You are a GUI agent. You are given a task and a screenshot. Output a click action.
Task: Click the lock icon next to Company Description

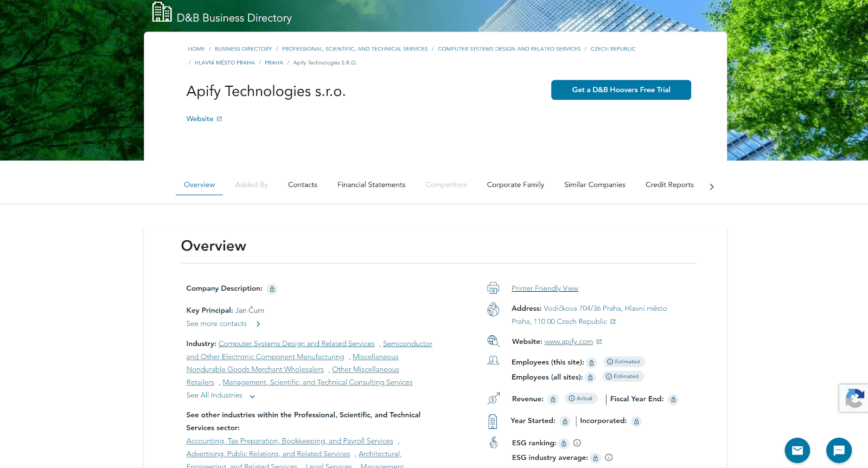pyautogui.click(x=272, y=289)
